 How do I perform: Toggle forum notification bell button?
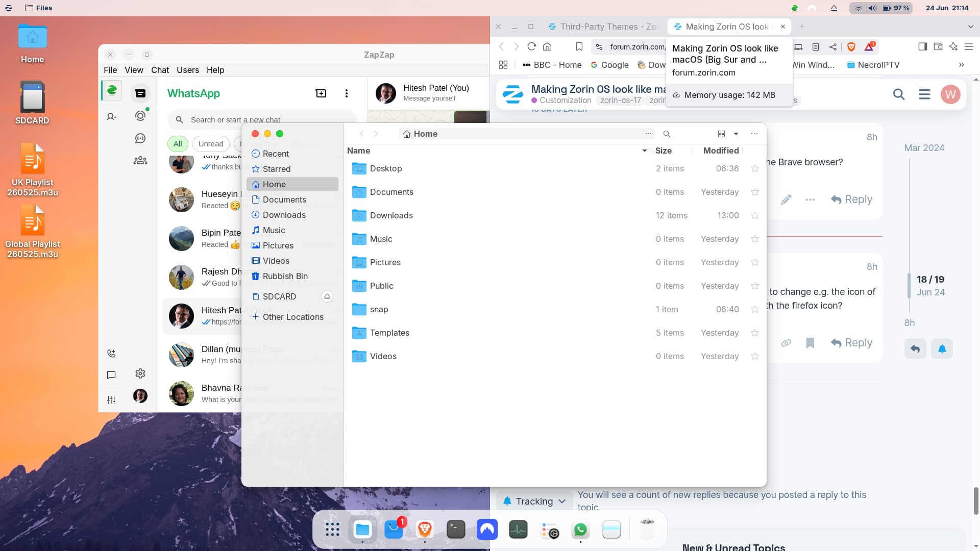click(x=942, y=349)
